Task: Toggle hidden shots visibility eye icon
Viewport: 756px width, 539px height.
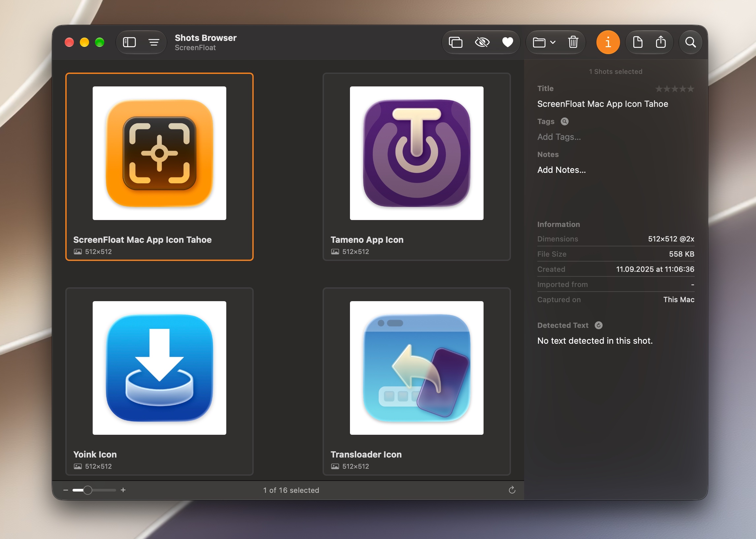Action: (482, 42)
